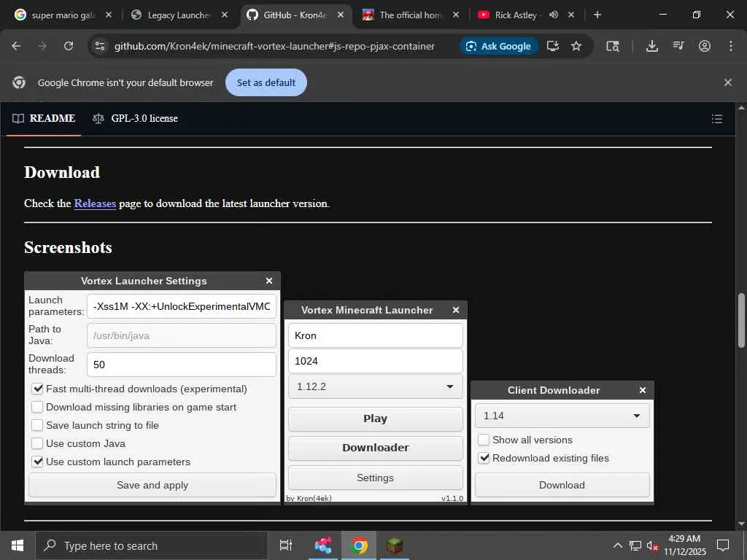747x560 pixels.
Task: Open Chrome three-dot menu
Action: (x=731, y=46)
